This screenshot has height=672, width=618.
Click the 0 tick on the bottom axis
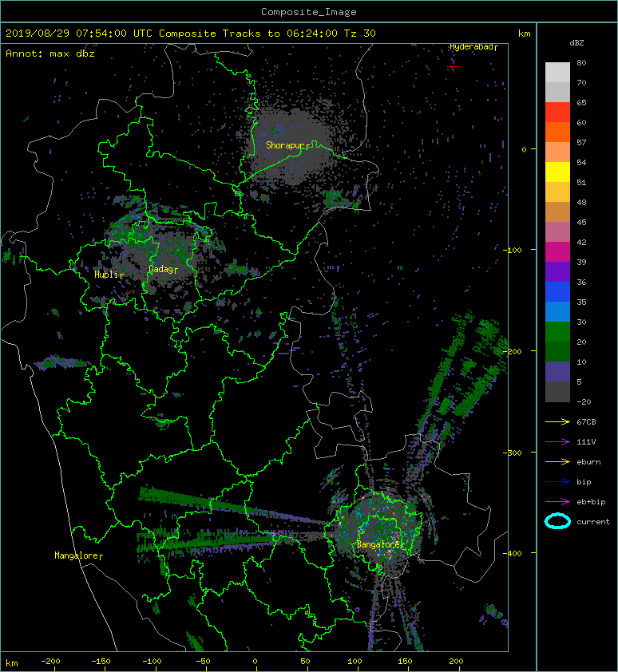(x=255, y=662)
